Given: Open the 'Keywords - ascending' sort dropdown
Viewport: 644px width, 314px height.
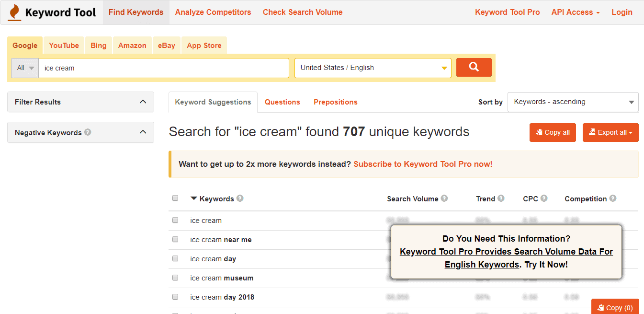Looking at the screenshot, I should point(573,102).
